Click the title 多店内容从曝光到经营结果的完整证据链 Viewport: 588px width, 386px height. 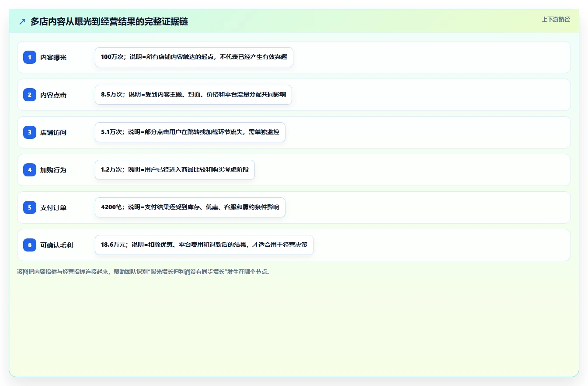(x=109, y=22)
